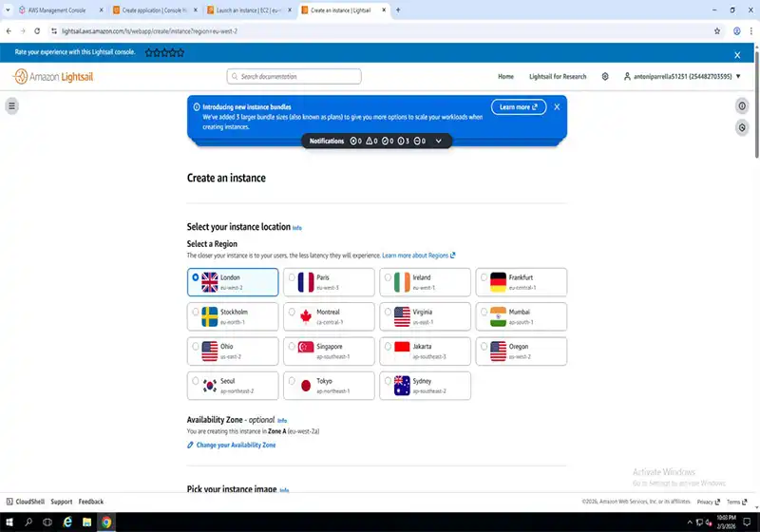Select Ireland eu-west-1 region

tap(425, 282)
